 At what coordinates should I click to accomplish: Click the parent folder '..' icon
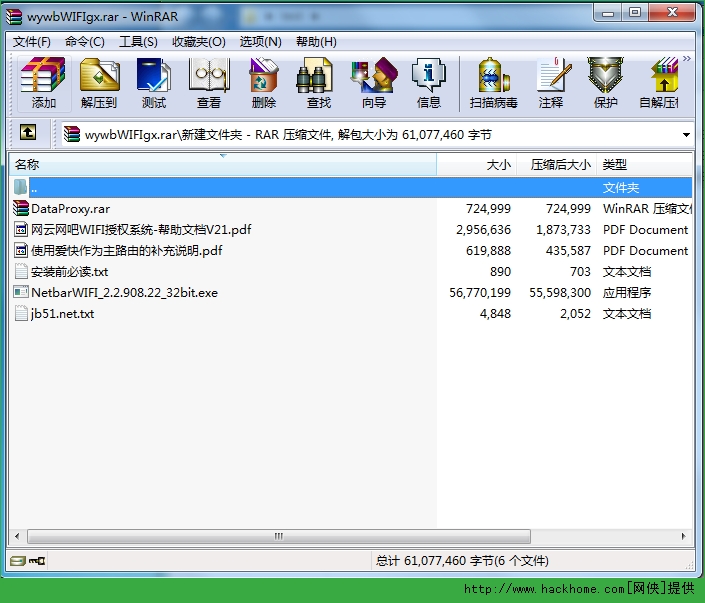point(20,187)
